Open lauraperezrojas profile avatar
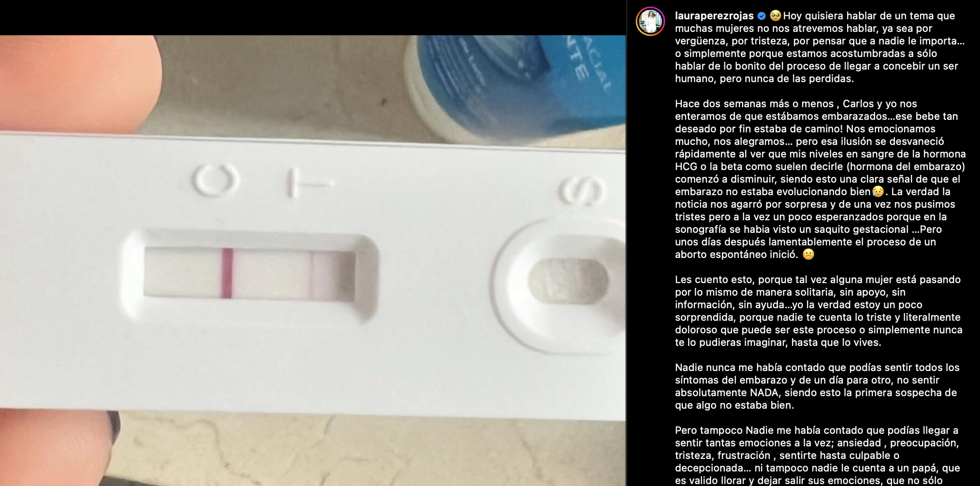Screen dimensions: 980x486 [650, 21]
